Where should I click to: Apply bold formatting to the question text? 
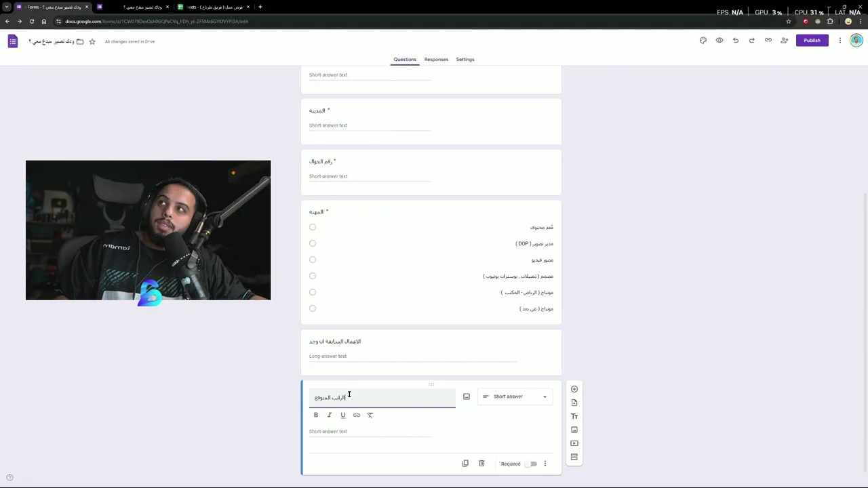pyautogui.click(x=316, y=415)
